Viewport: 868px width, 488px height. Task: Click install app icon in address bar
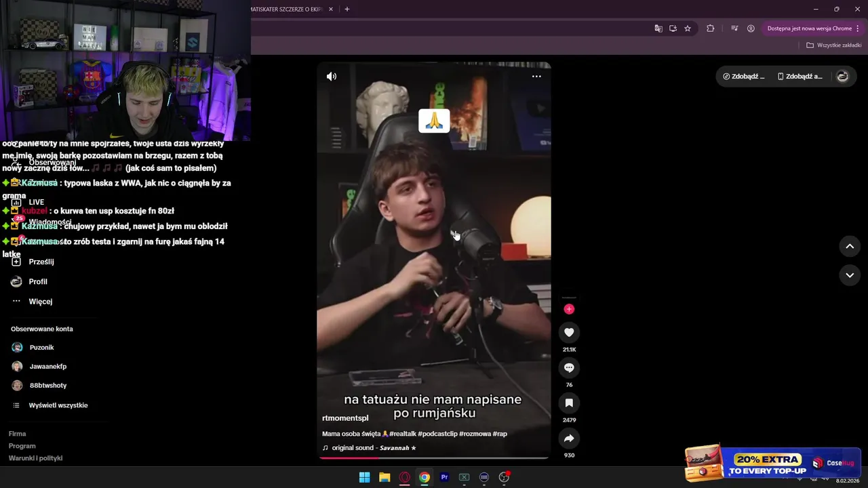673,28
